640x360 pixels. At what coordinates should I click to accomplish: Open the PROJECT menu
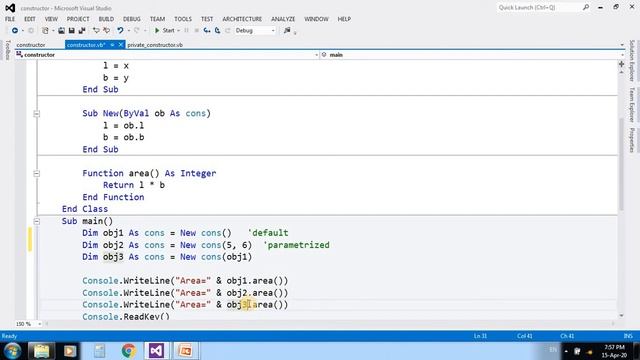point(78,19)
